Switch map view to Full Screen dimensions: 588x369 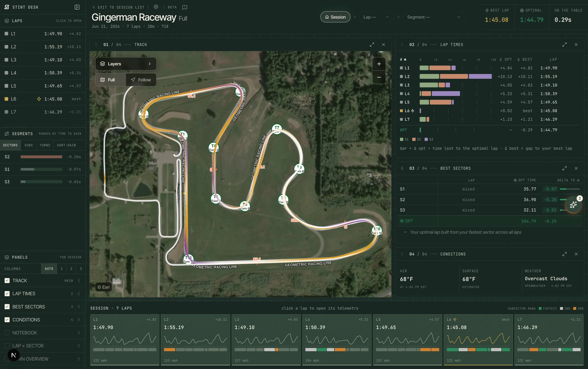pos(111,80)
